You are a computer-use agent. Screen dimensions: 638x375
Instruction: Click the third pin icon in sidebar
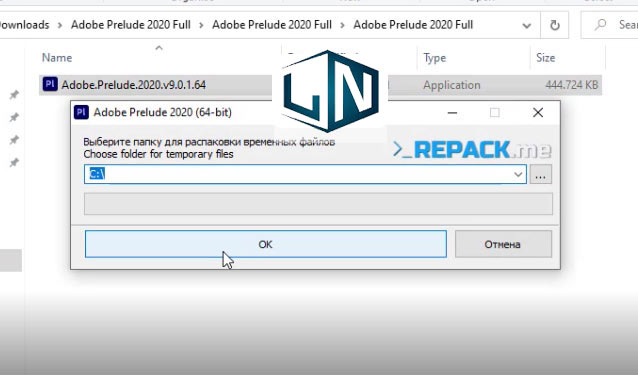coord(14,140)
